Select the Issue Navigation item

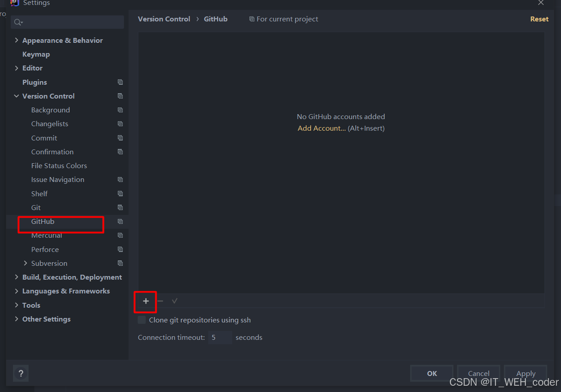click(x=58, y=179)
